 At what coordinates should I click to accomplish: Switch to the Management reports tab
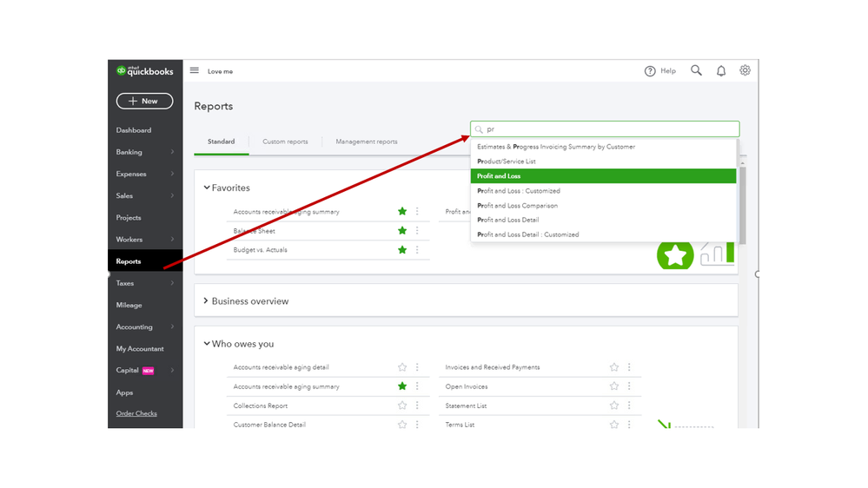coord(367,142)
